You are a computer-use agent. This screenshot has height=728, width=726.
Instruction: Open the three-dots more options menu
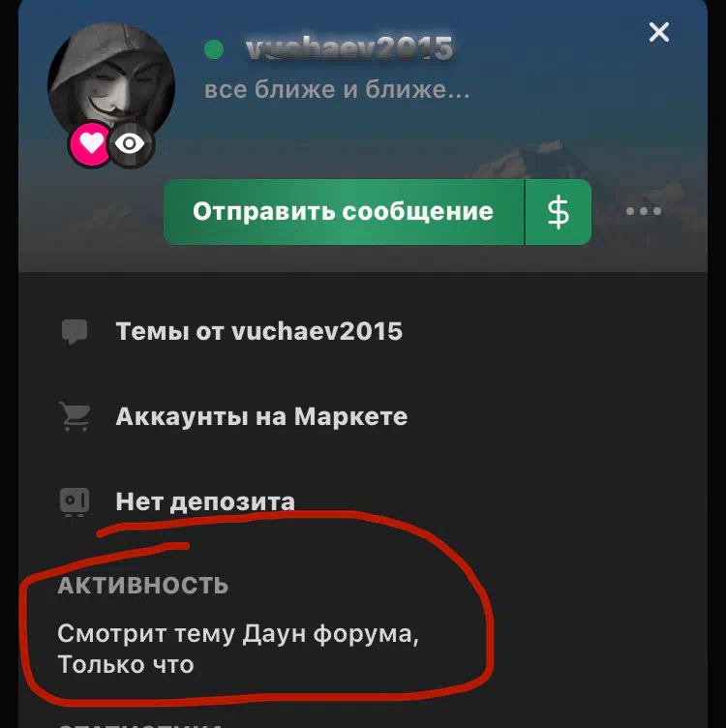coord(644,211)
